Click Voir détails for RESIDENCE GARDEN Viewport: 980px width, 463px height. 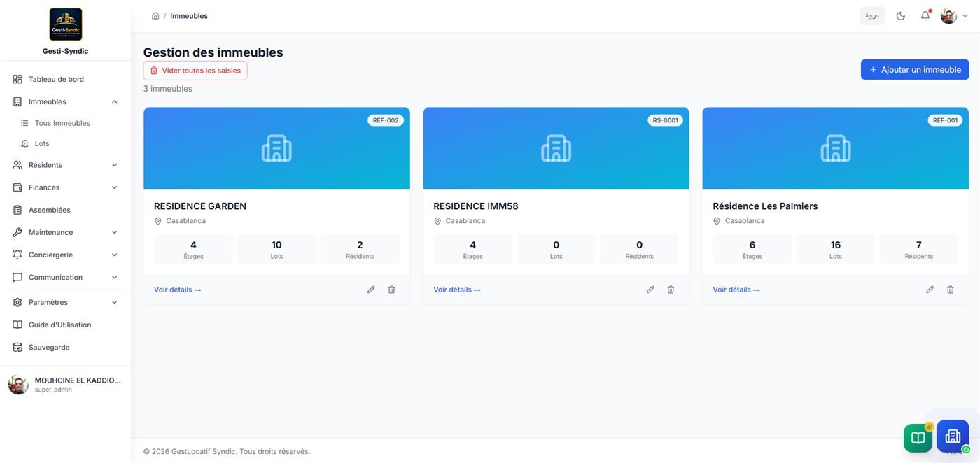178,290
